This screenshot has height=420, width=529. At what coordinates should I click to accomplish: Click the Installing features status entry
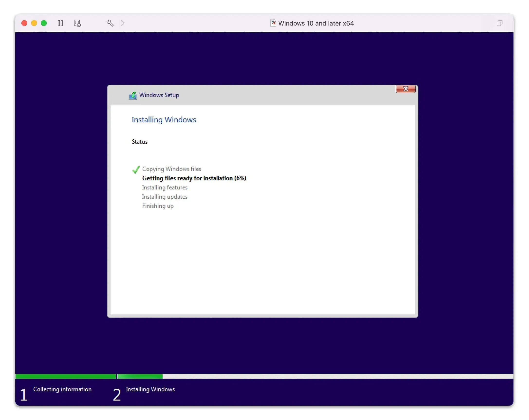click(164, 187)
